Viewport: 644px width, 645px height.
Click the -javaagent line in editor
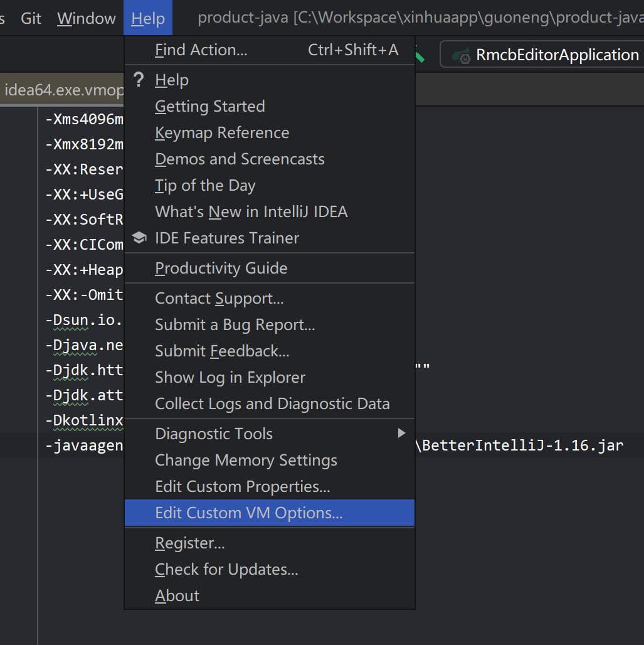point(84,445)
